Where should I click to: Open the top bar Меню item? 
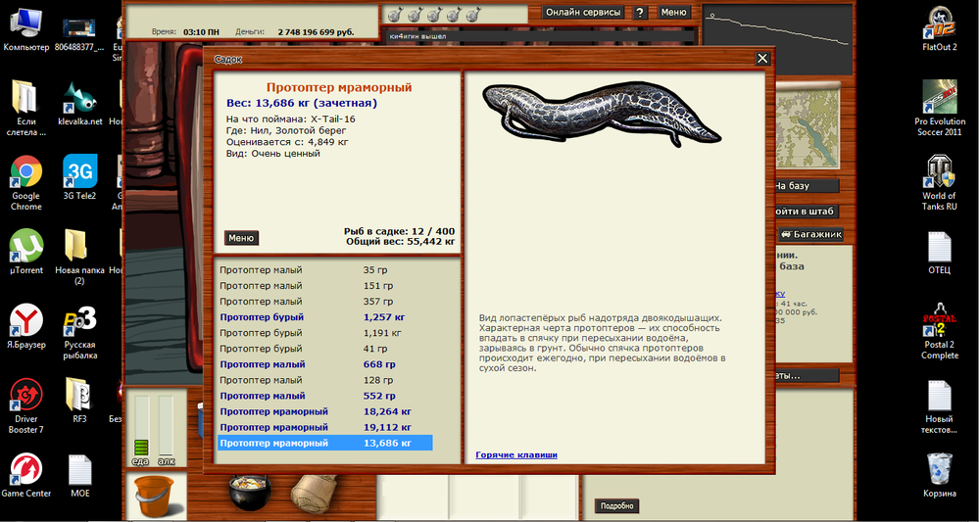pos(673,13)
